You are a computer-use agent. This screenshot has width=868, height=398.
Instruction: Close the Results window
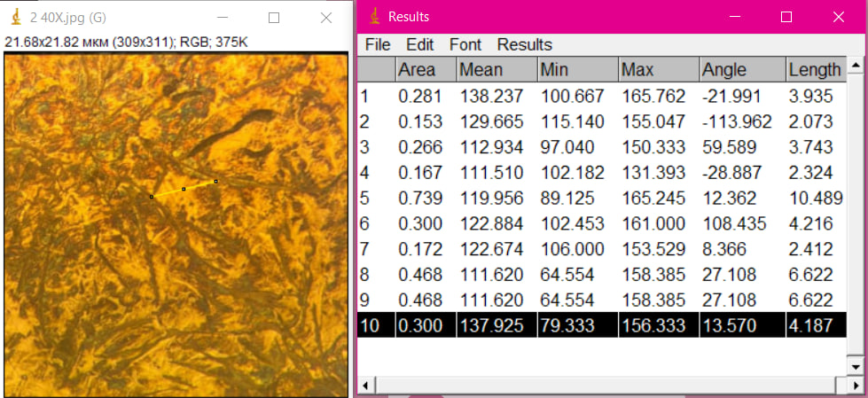(838, 17)
